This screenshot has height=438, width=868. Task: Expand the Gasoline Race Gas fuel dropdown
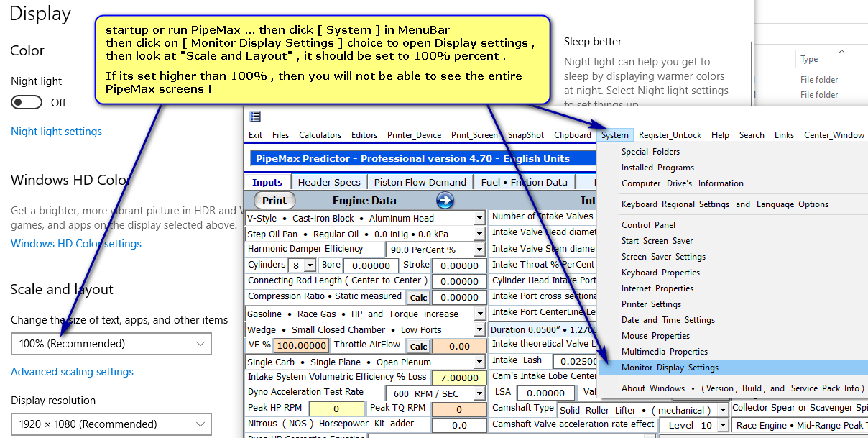(479, 314)
